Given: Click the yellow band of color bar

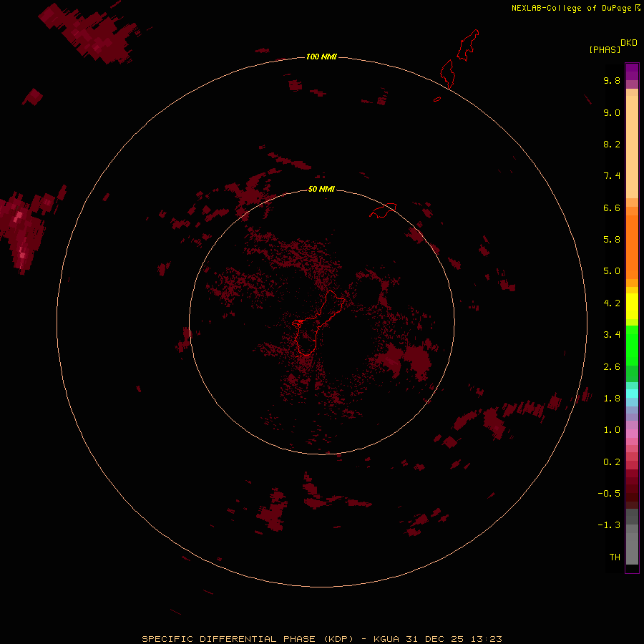Looking at the screenshot, I should 632,306.
